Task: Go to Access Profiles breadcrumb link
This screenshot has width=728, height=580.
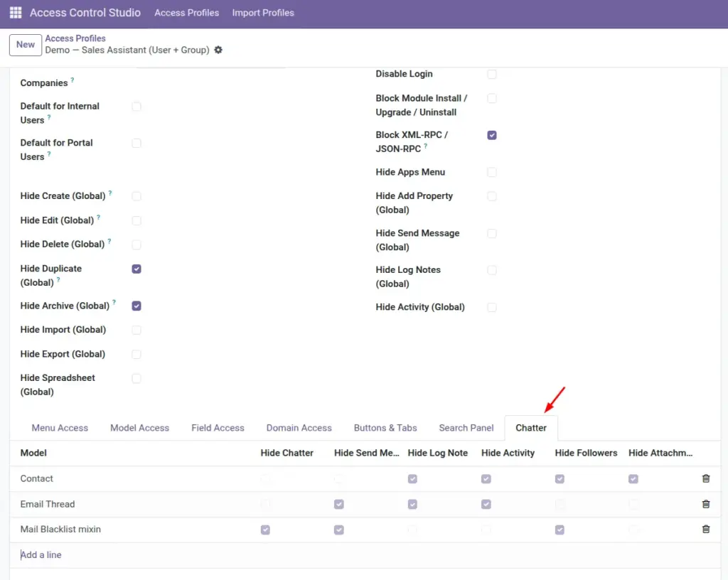Action: (75, 38)
